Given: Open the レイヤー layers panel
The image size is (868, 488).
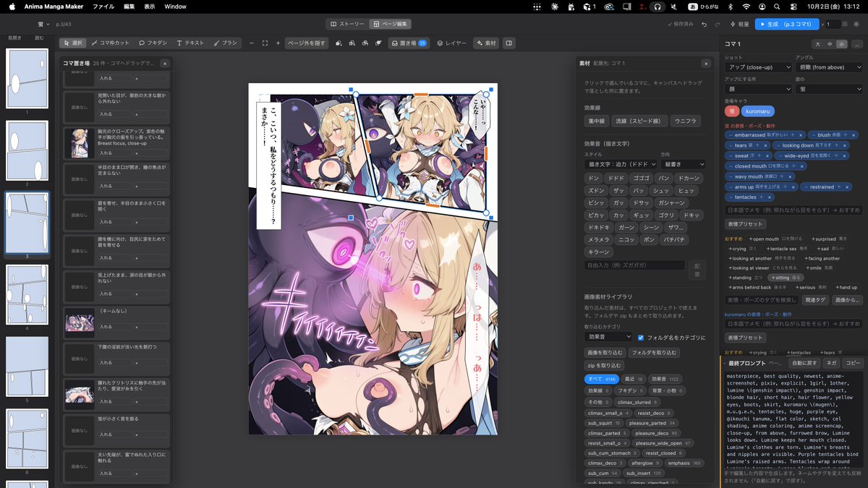Looking at the screenshot, I should (452, 43).
